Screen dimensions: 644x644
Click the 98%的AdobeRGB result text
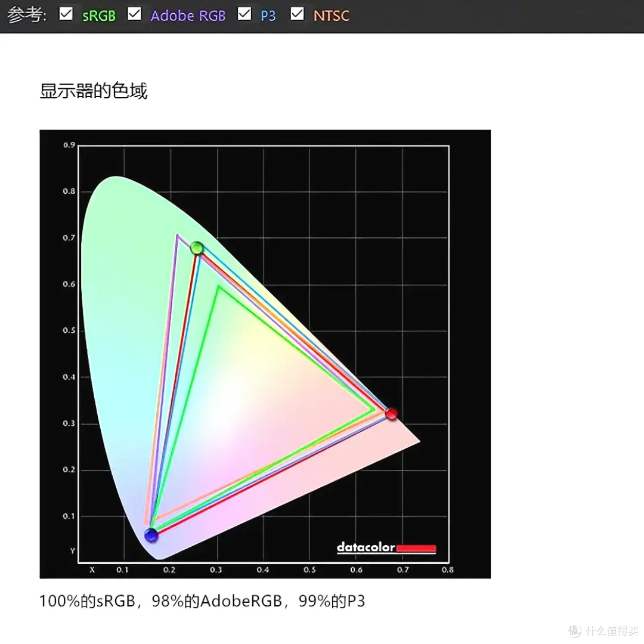click(x=217, y=601)
